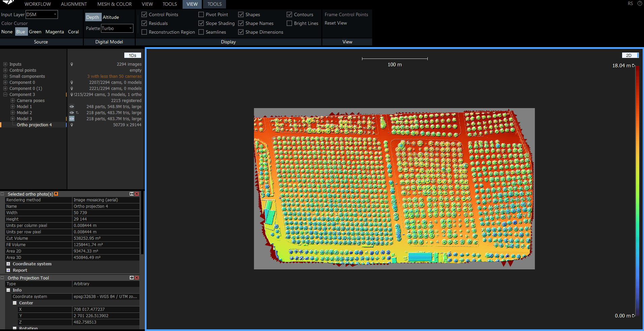This screenshot has height=331, width=644.
Task: Click the pin marker next to Inputs row
Action: coord(71,64)
